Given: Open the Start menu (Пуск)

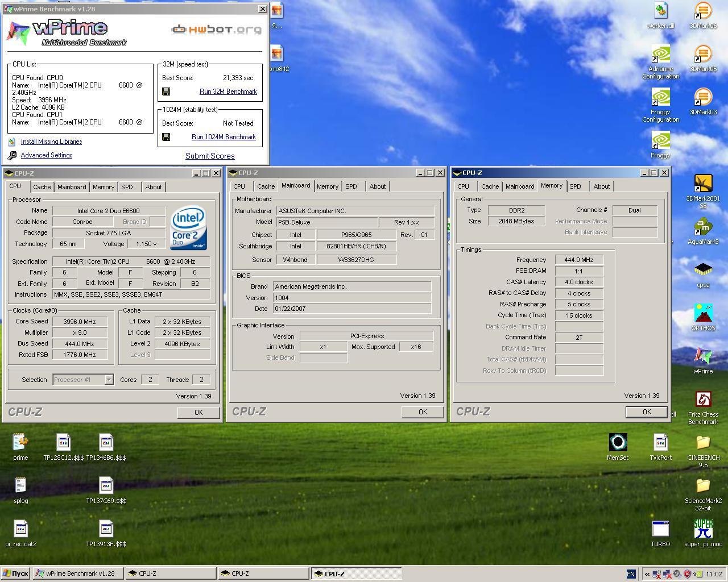Looking at the screenshot, I should pos(15,574).
